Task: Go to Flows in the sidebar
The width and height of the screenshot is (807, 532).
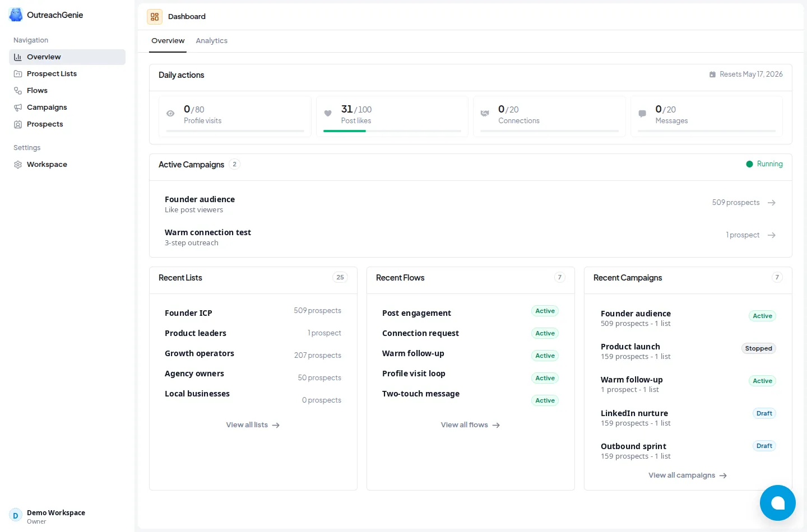Action: click(67, 91)
